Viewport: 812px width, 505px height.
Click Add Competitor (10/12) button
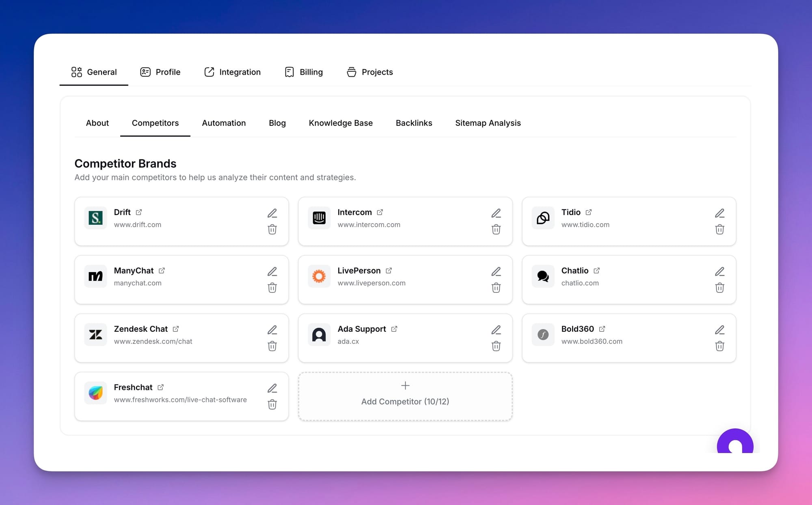405,396
